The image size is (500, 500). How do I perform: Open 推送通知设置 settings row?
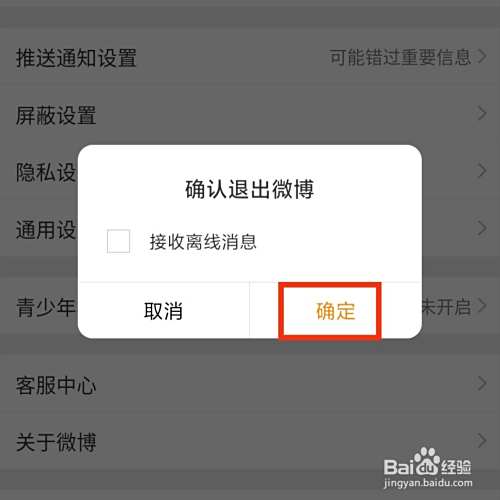coord(250,57)
